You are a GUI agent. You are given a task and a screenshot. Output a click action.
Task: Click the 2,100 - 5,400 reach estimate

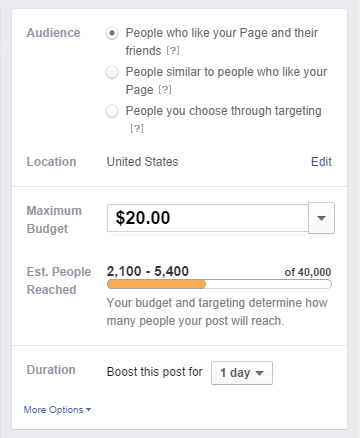(148, 271)
